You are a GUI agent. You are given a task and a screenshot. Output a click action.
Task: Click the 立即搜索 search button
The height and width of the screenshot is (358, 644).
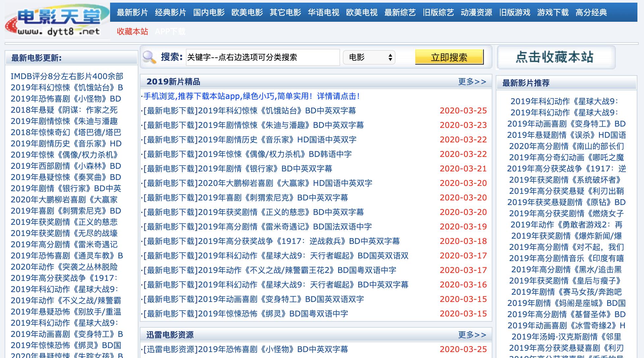(449, 57)
